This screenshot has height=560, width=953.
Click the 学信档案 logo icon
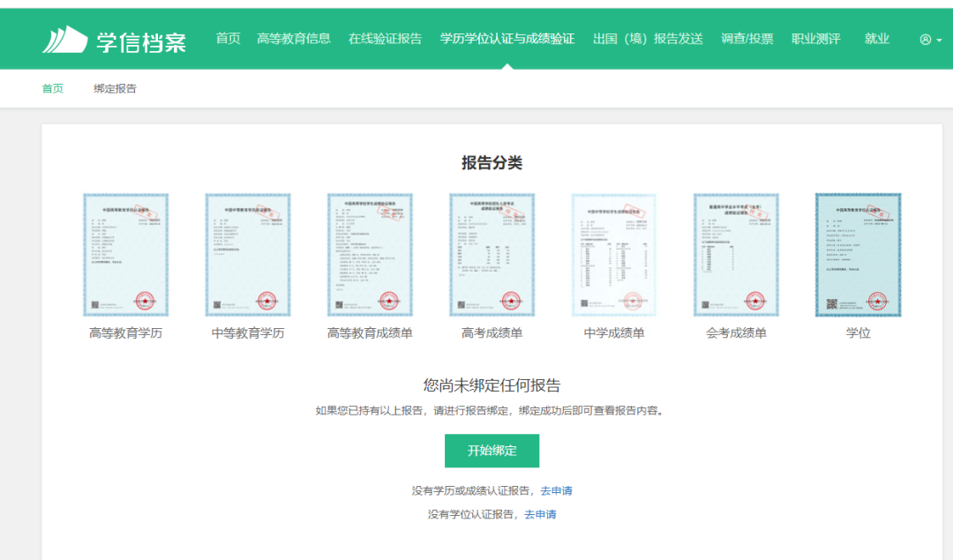65,40
